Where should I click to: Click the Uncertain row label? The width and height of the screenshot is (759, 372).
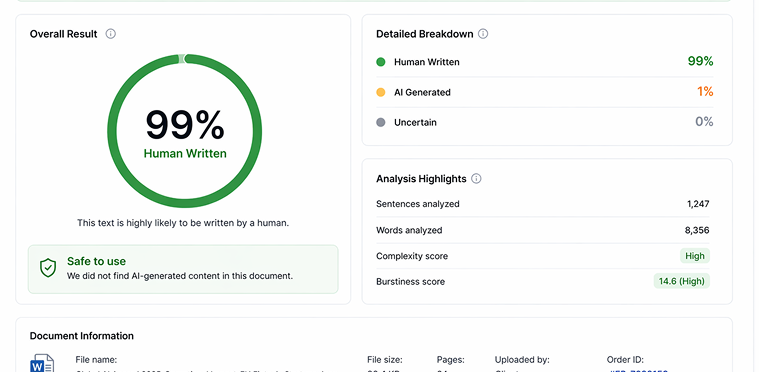[x=415, y=122]
